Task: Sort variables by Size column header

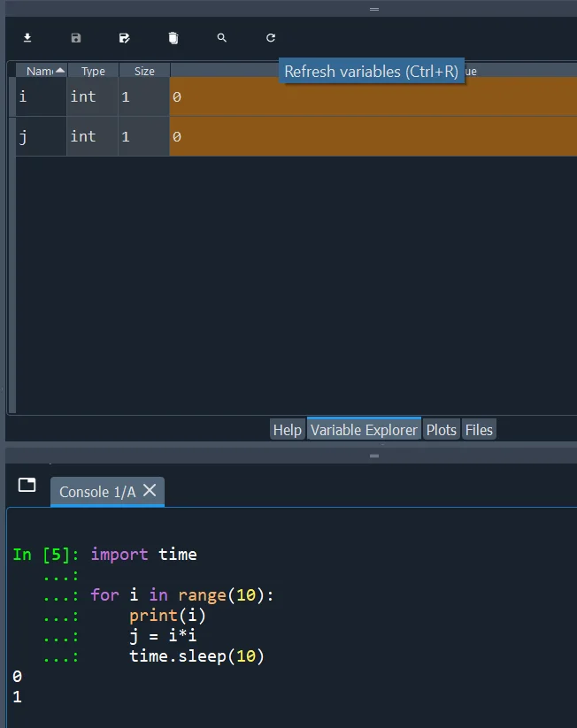Action: click(144, 71)
